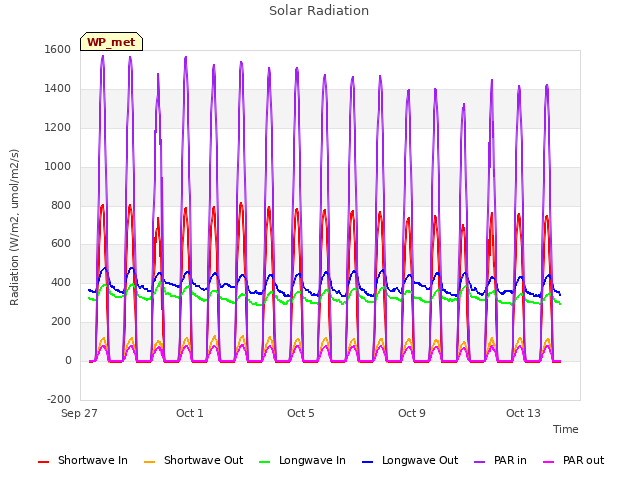Click the blue Longwave Out legend swatch
The width and height of the screenshot is (640, 480).
pos(367,462)
